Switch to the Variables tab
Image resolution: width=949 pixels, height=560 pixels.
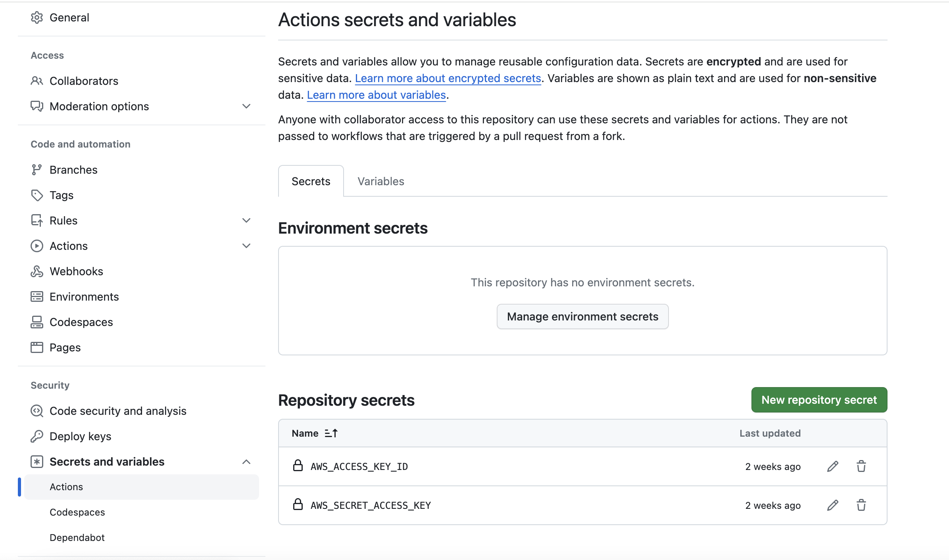pos(380,181)
